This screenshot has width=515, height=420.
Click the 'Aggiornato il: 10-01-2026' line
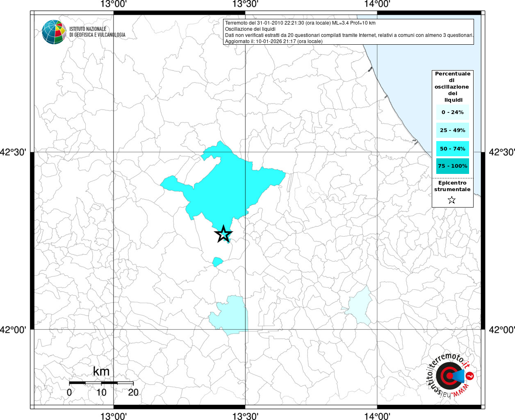(x=274, y=41)
